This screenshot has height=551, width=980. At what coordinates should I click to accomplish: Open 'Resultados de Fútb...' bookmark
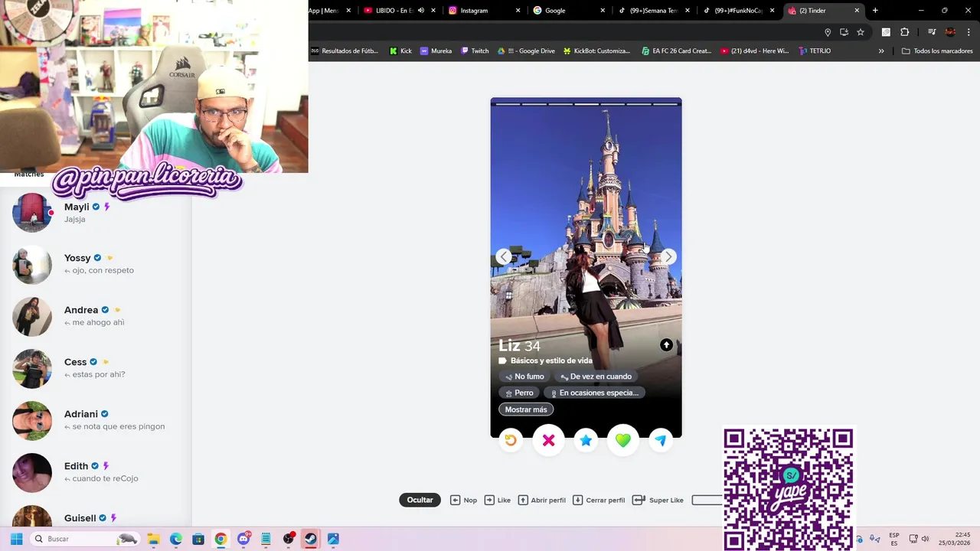coord(345,51)
